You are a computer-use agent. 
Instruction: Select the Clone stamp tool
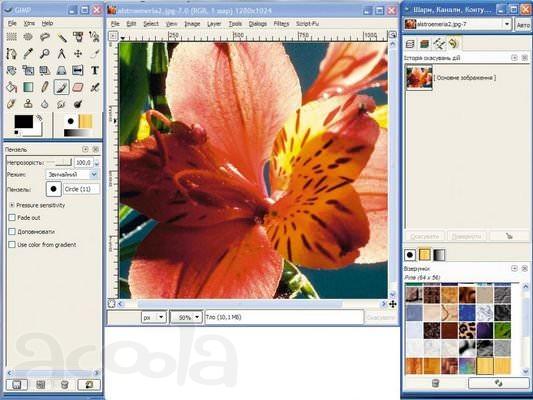tap(28, 104)
